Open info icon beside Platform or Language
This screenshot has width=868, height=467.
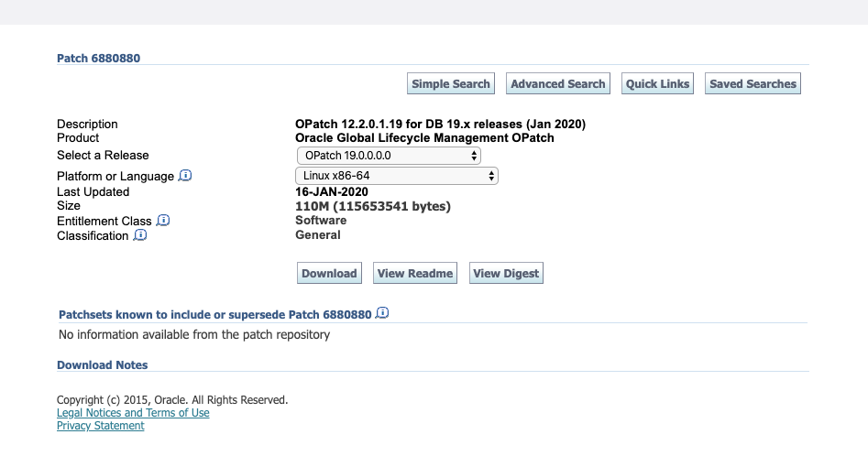click(185, 176)
